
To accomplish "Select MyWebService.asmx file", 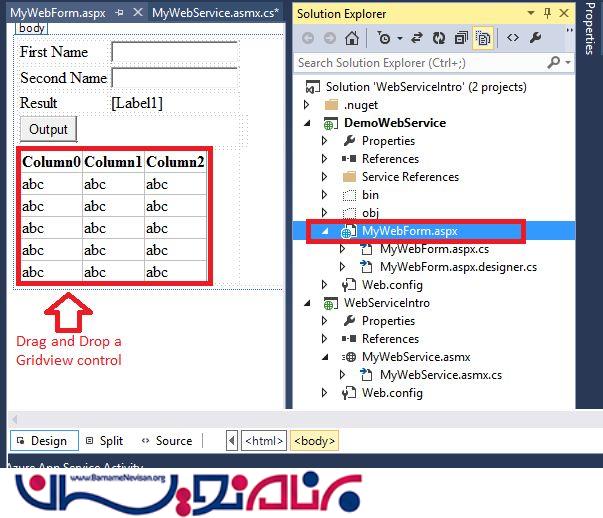I will [416, 357].
